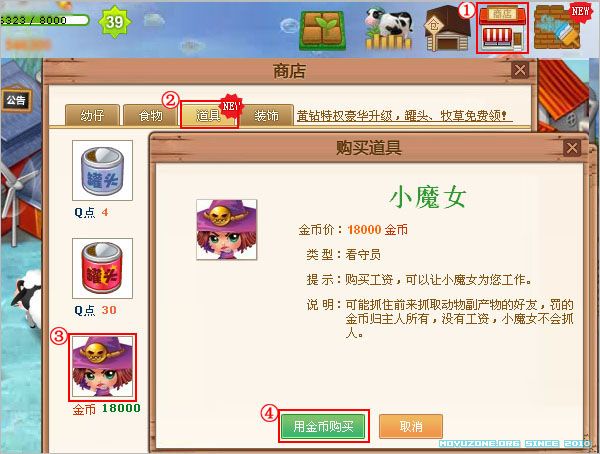Select the red 罐头 can item
The image size is (600, 454).
tap(103, 268)
